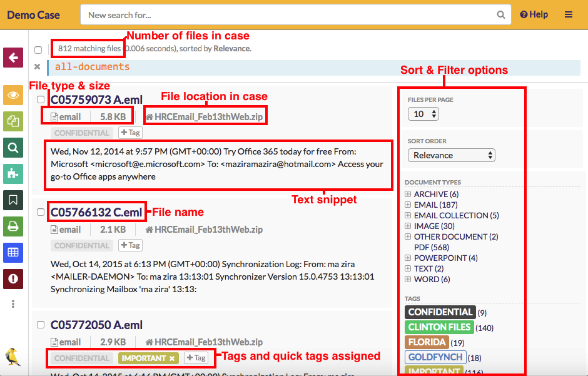The width and height of the screenshot is (588, 376).
Task: Expand the POWERPOINT (4) document type
Action: [408, 258]
